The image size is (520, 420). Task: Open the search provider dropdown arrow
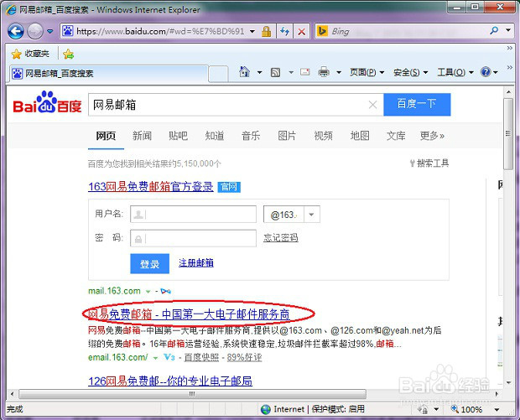click(x=508, y=30)
